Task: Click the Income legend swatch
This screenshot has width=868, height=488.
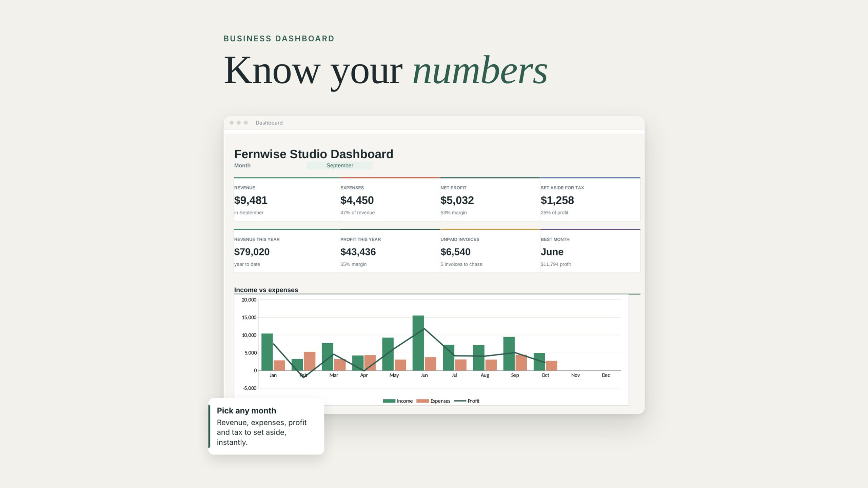Action: [389, 401]
